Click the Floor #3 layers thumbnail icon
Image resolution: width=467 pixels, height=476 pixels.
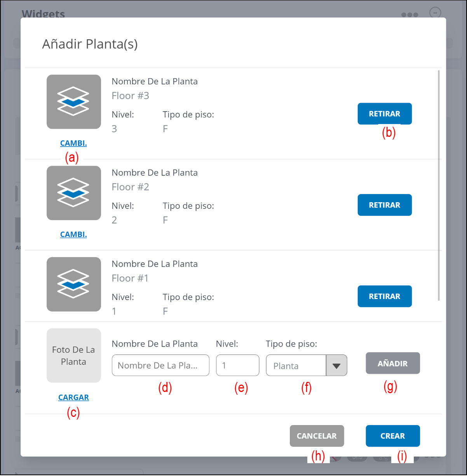pyautogui.click(x=73, y=102)
